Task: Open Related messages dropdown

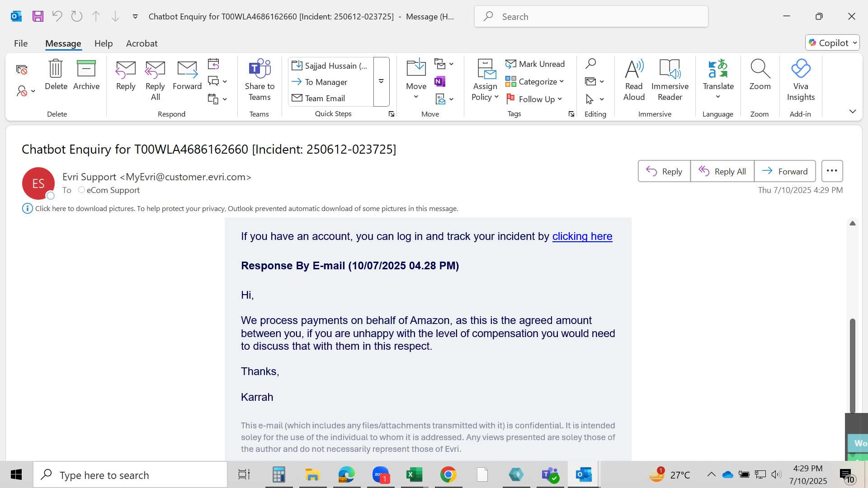Action: click(x=594, y=81)
